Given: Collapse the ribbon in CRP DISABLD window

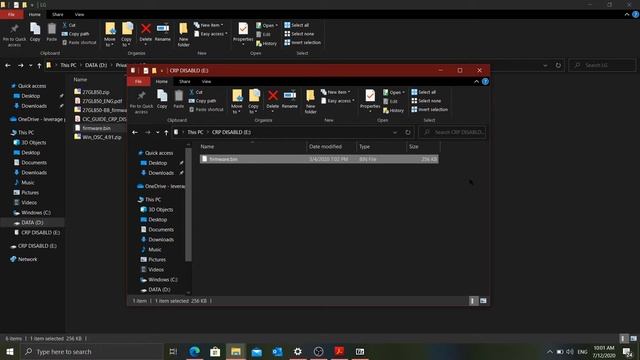Looking at the screenshot, I should click(x=476, y=82).
